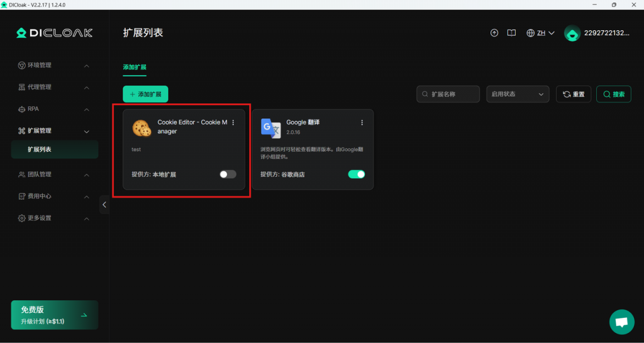Open Cookie Editor three-dot menu

click(x=233, y=123)
